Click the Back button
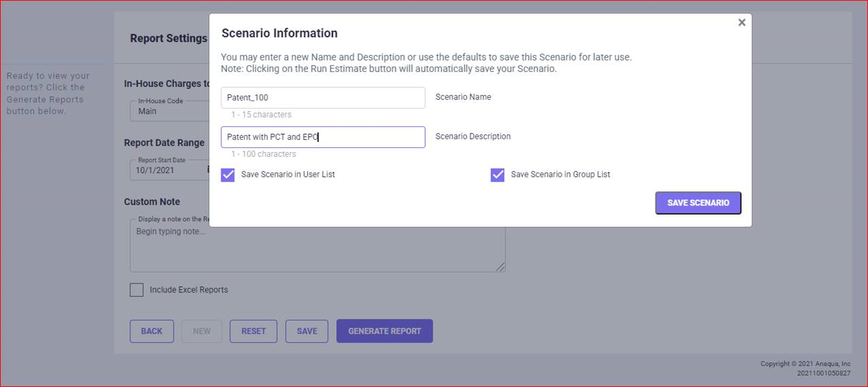The image size is (868, 387). click(151, 331)
